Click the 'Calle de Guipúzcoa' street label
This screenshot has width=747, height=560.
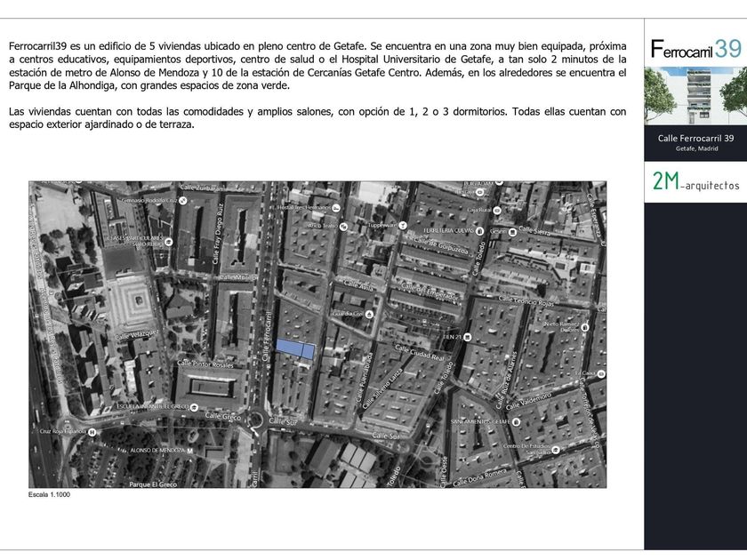tap(441, 245)
